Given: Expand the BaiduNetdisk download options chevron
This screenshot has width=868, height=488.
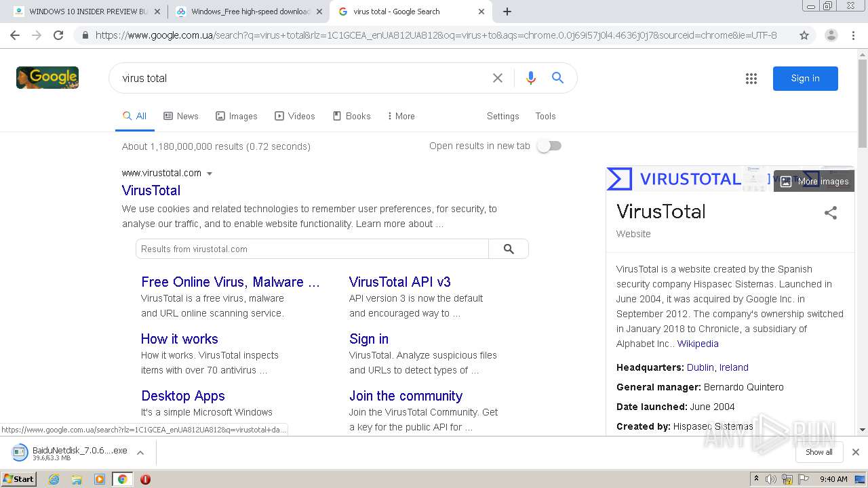Looking at the screenshot, I should pyautogui.click(x=140, y=452).
